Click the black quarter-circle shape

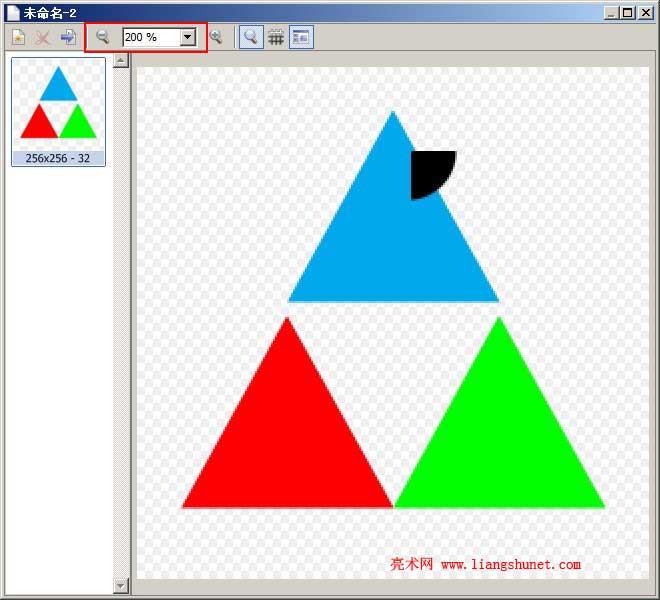428,170
